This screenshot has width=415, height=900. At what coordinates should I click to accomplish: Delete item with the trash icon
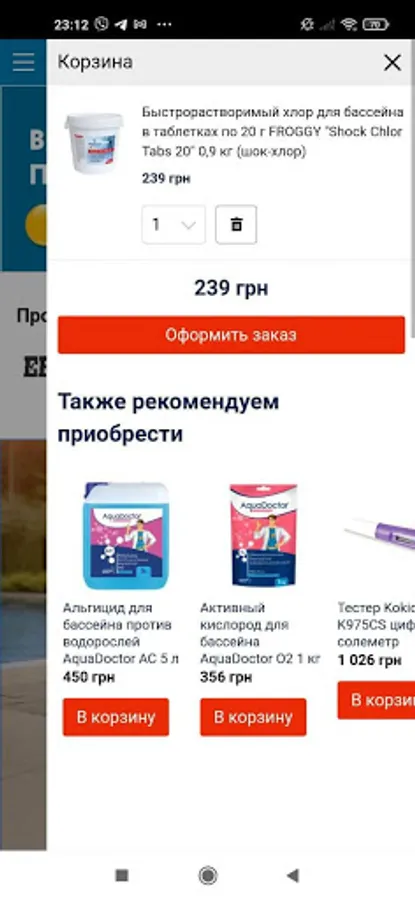[x=236, y=224]
